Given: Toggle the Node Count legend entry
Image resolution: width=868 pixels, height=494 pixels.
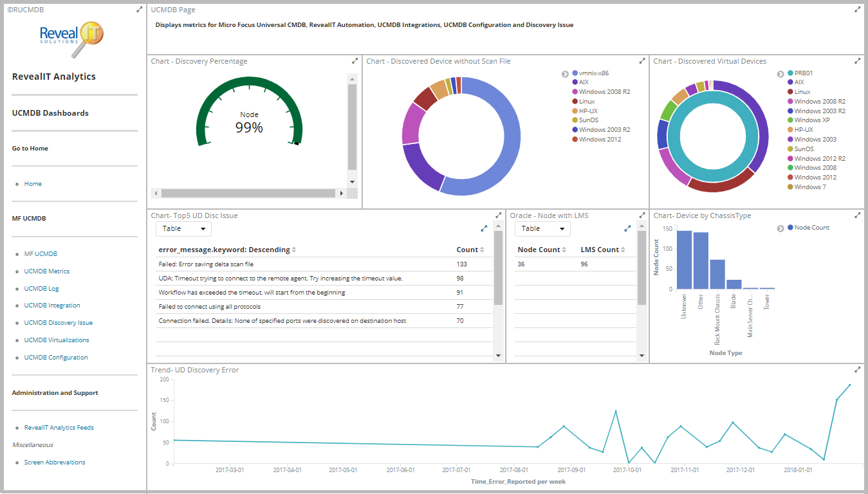Looking at the screenshot, I should click(811, 228).
